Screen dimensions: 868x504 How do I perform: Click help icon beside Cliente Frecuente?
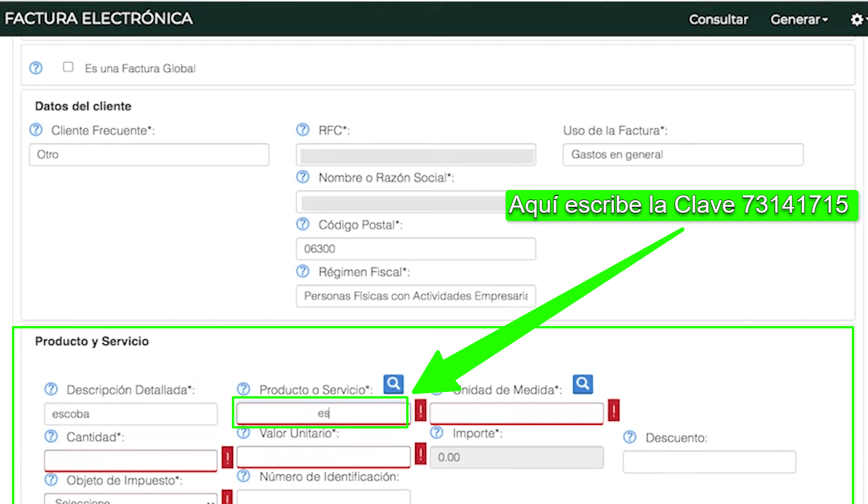click(x=37, y=130)
